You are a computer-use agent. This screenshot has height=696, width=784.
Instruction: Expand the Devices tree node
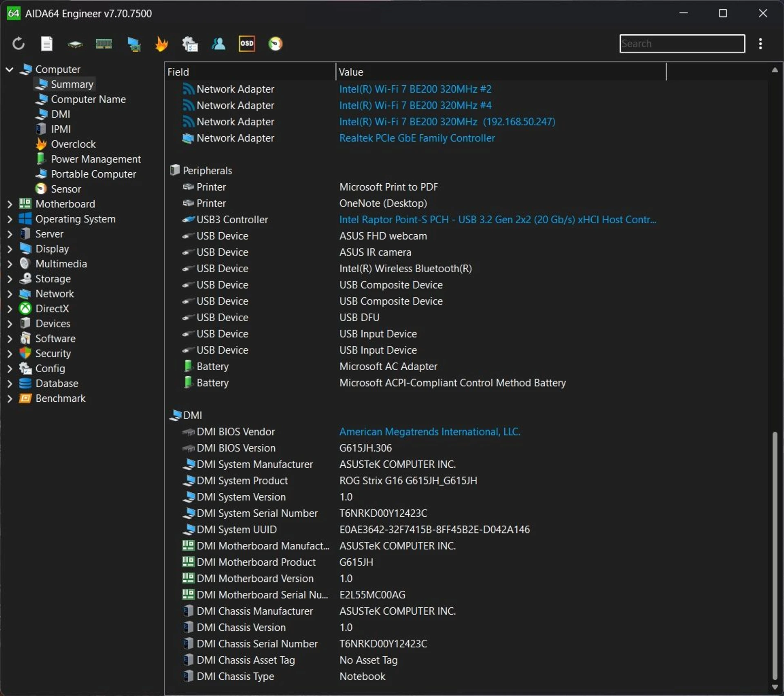[x=9, y=324]
